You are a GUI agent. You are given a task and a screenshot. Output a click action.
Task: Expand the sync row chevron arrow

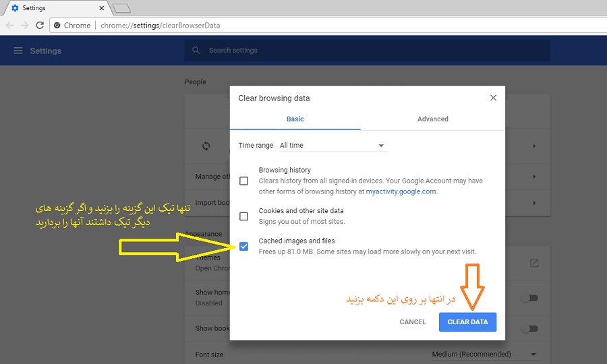[534, 146]
